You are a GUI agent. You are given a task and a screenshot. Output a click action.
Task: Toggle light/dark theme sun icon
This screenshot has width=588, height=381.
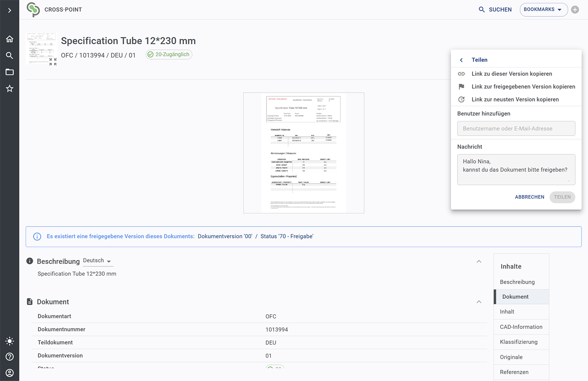10,341
